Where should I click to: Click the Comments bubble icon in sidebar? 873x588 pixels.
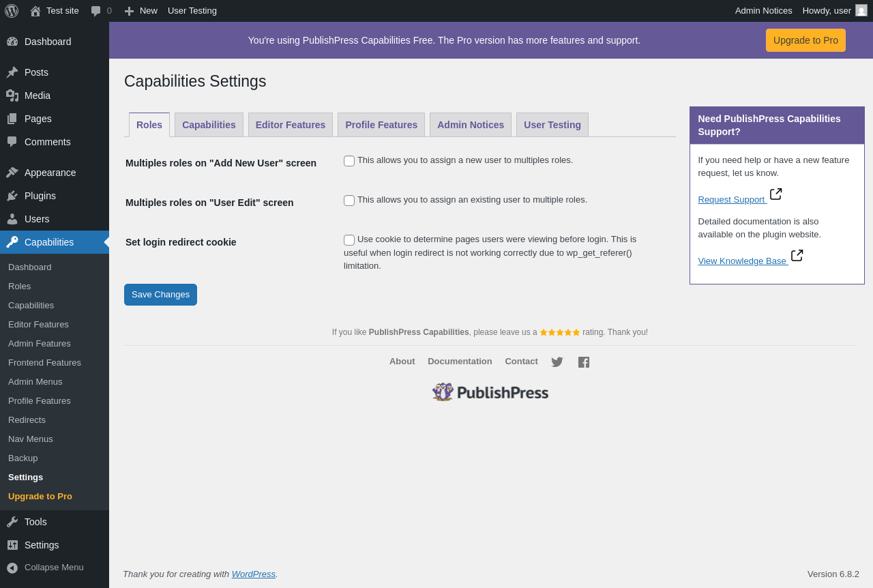click(x=12, y=142)
